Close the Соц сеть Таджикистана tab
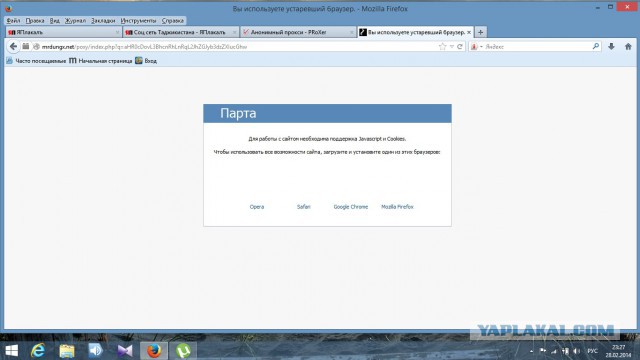Image resolution: width=640 pixels, height=360 pixels. pyautogui.click(x=234, y=32)
